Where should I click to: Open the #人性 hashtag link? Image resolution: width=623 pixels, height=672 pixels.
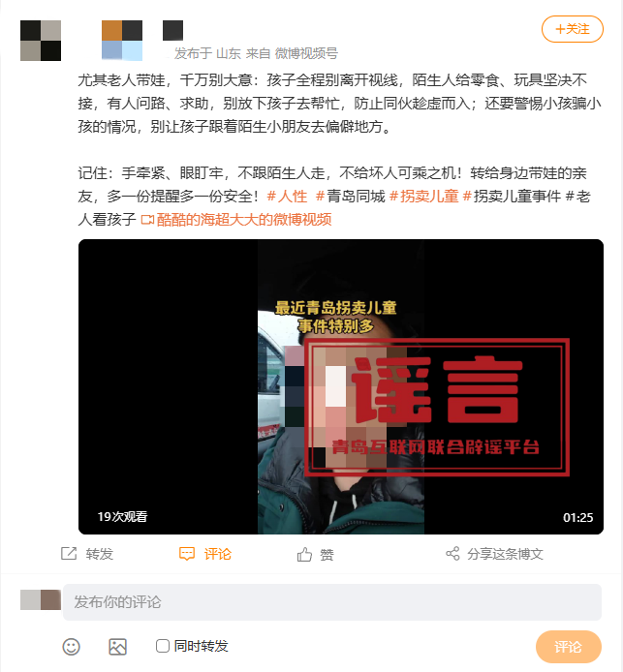tap(287, 197)
